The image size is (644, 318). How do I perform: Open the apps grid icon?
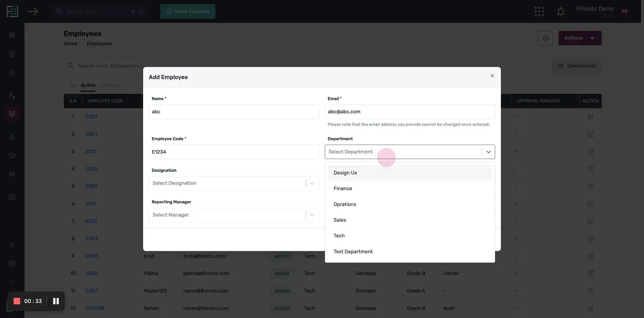tap(539, 11)
